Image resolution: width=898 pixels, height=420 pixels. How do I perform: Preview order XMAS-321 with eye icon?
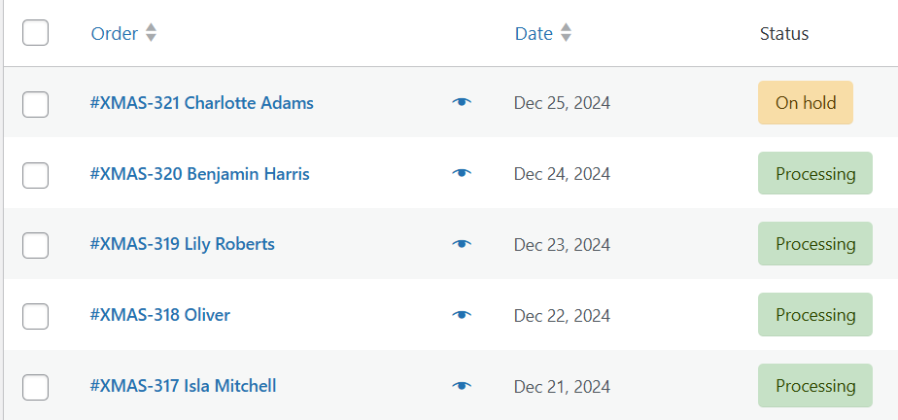pos(461,102)
